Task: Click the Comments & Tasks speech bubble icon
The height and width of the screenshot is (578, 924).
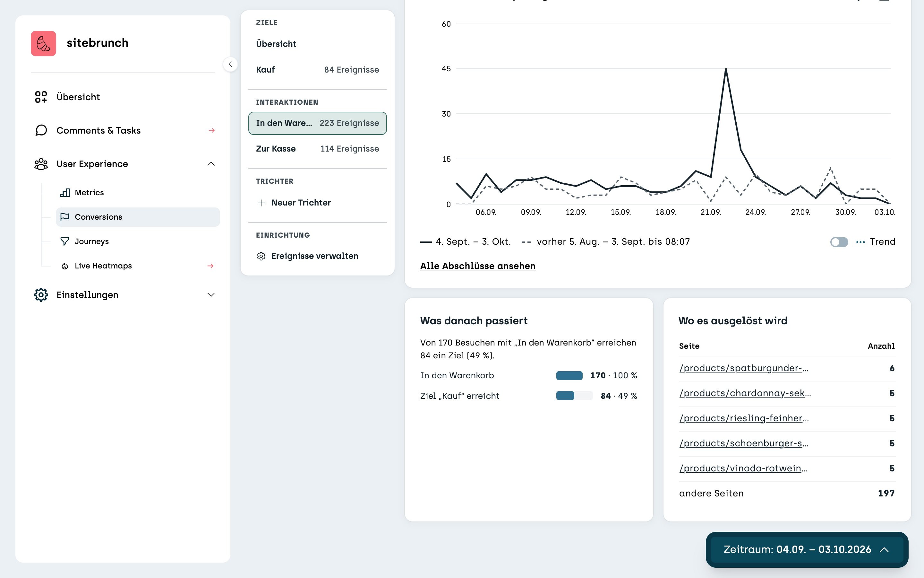Action: (x=41, y=130)
